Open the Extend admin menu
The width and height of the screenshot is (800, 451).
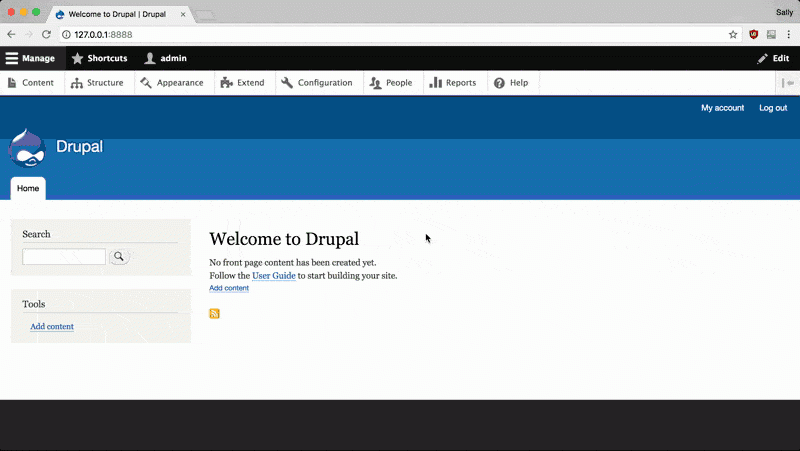[x=243, y=83]
